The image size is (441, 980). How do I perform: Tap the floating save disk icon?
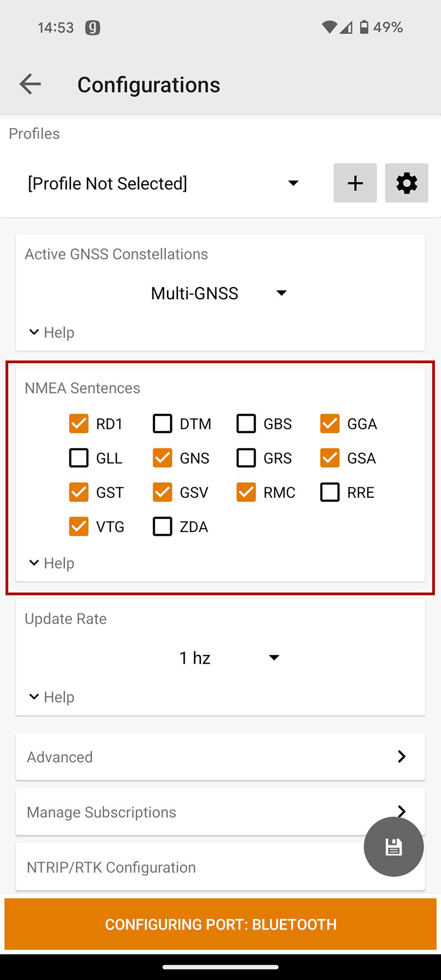click(x=394, y=847)
